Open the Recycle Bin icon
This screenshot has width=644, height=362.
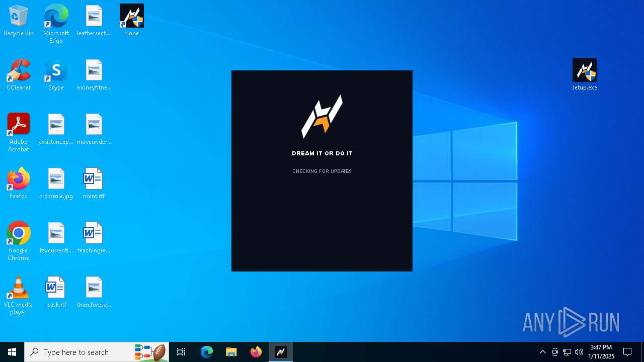19,21
